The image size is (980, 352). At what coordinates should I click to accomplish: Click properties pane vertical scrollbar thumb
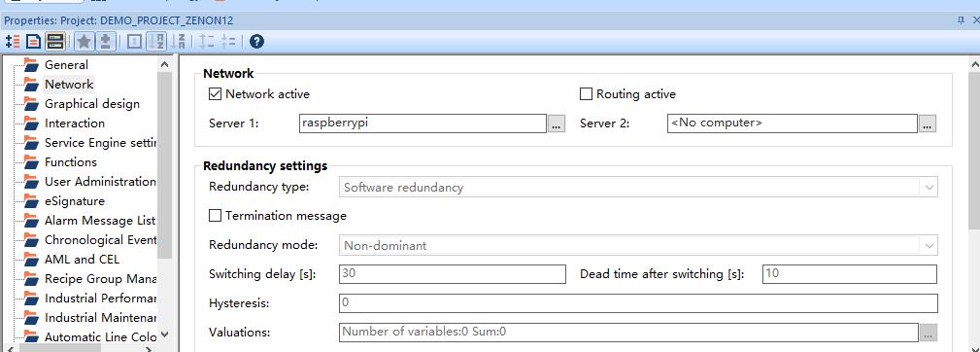pyautogui.click(x=974, y=152)
